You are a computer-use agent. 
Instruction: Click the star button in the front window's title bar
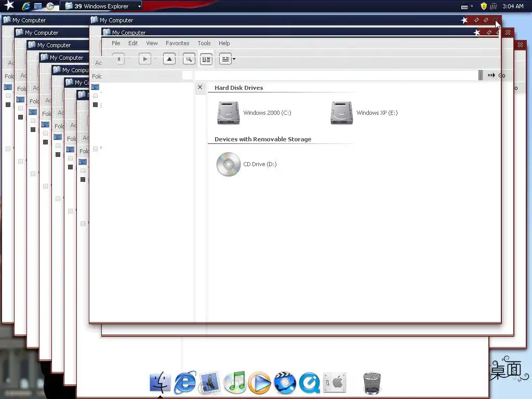tap(464, 20)
